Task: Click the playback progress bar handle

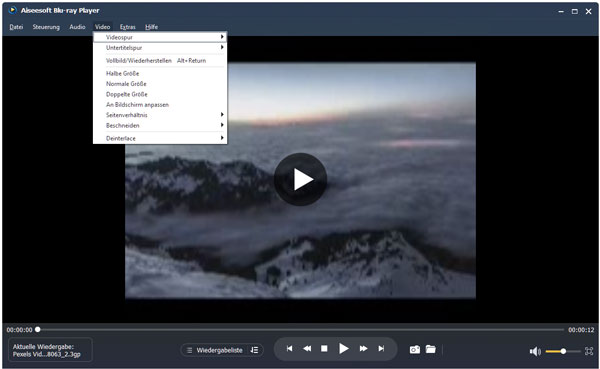Action: click(38, 329)
